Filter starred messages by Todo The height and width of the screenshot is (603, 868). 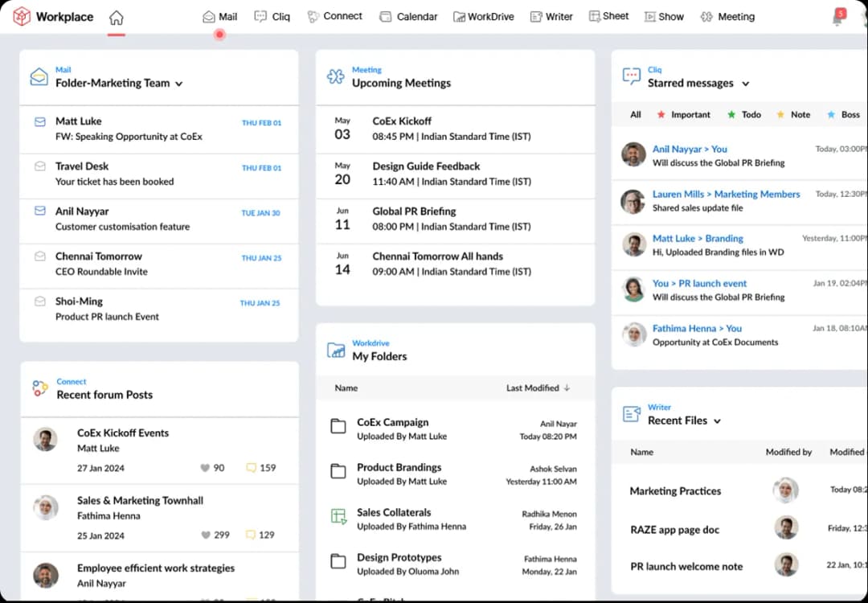coord(744,115)
